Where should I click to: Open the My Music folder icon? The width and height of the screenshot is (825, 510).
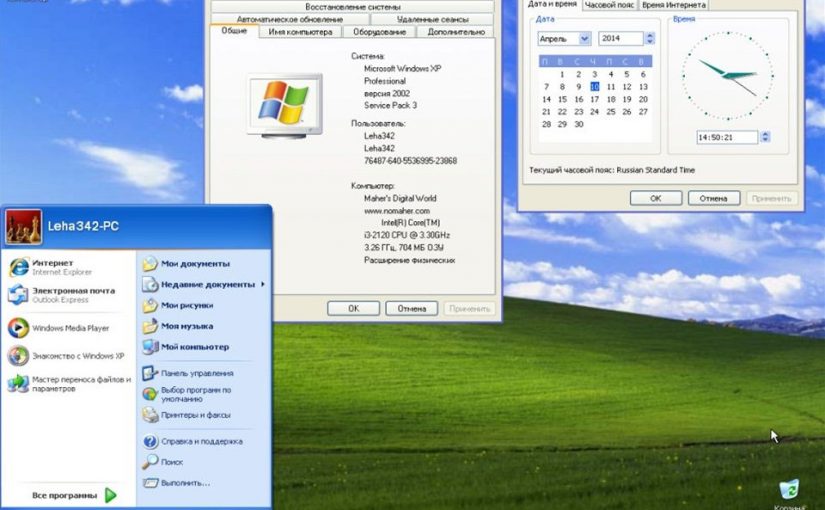[x=150, y=326]
